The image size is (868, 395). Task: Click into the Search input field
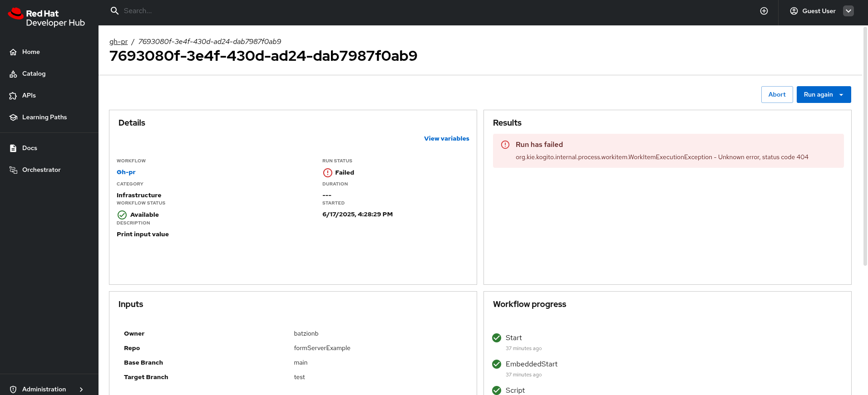272,11
